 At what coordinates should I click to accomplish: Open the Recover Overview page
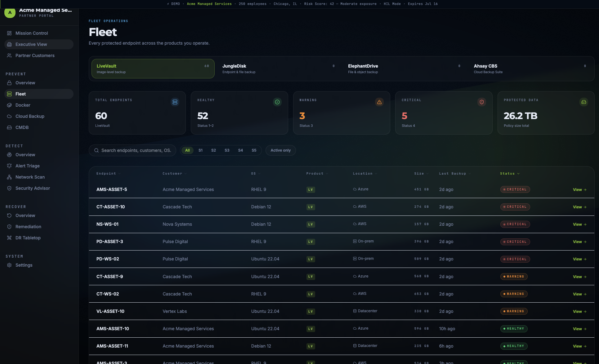coord(39,215)
